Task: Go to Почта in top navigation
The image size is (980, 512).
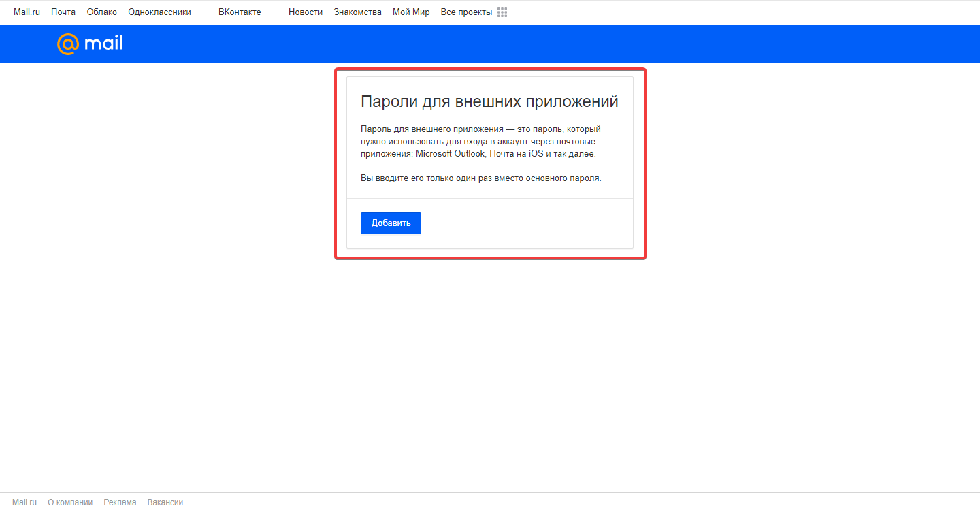Action: point(63,12)
